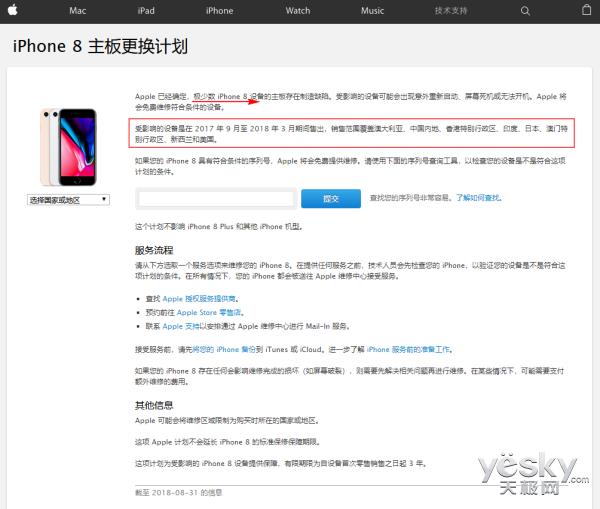Click the iPhone 8 主板更换计划 page heading
This screenshot has width=600, height=509.
coord(100,47)
